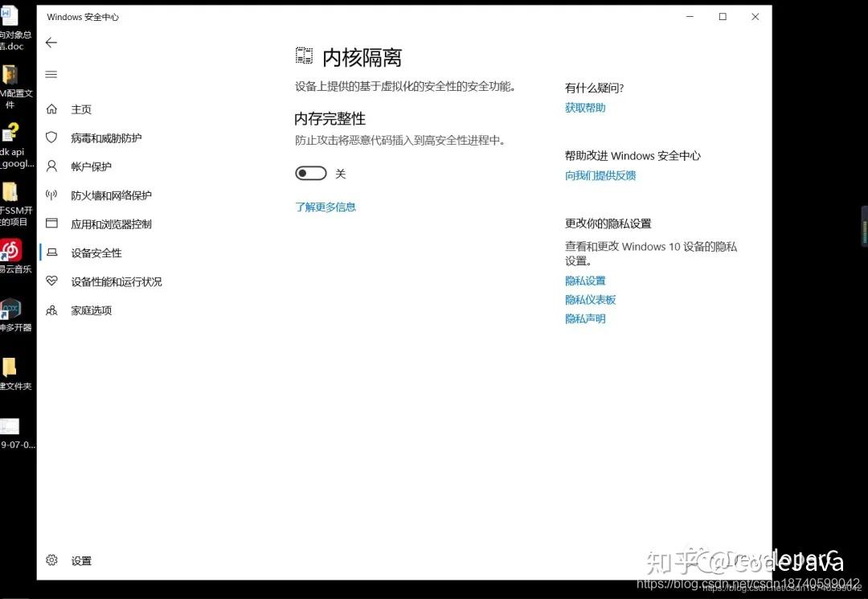Screen dimensions: 868x599
Task: View the 隐私声明 statement
Action: pos(585,318)
